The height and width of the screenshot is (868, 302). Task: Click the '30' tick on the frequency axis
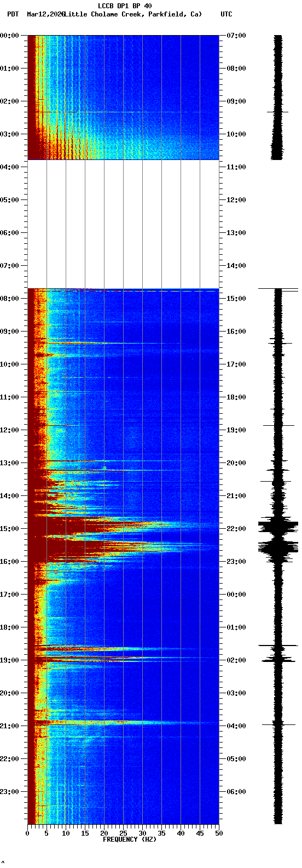[142, 833]
